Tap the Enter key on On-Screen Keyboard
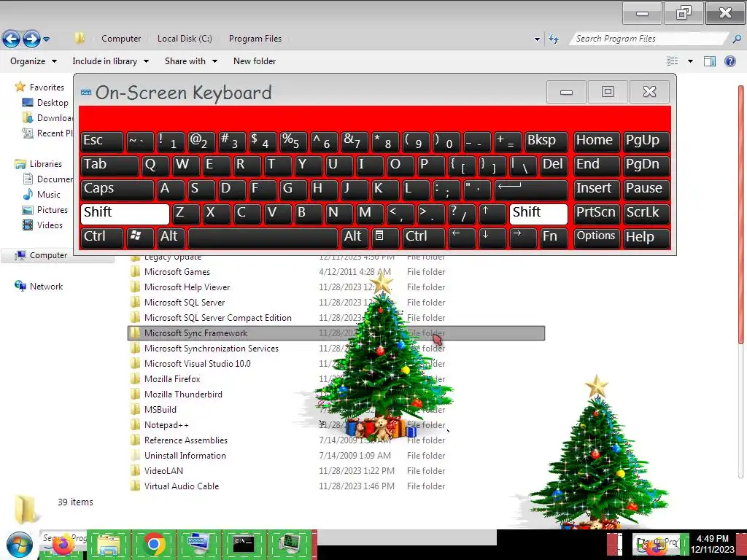 pyautogui.click(x=531, y=189)
